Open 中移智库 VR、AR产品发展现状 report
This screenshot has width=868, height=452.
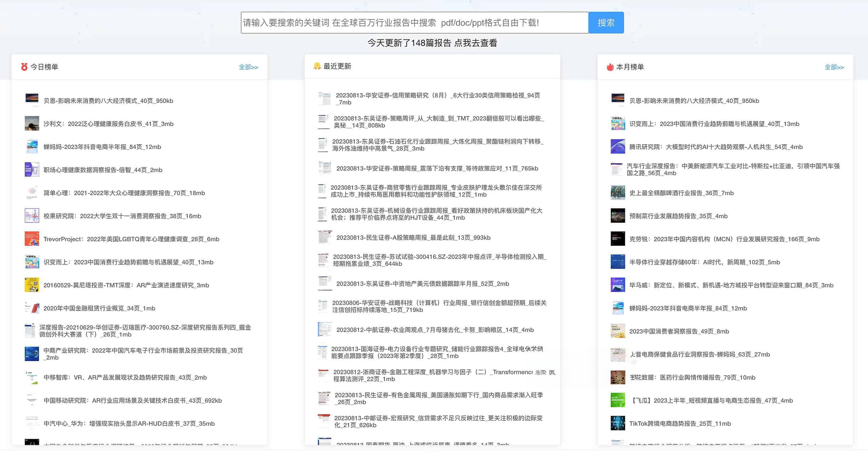(125, 378)
